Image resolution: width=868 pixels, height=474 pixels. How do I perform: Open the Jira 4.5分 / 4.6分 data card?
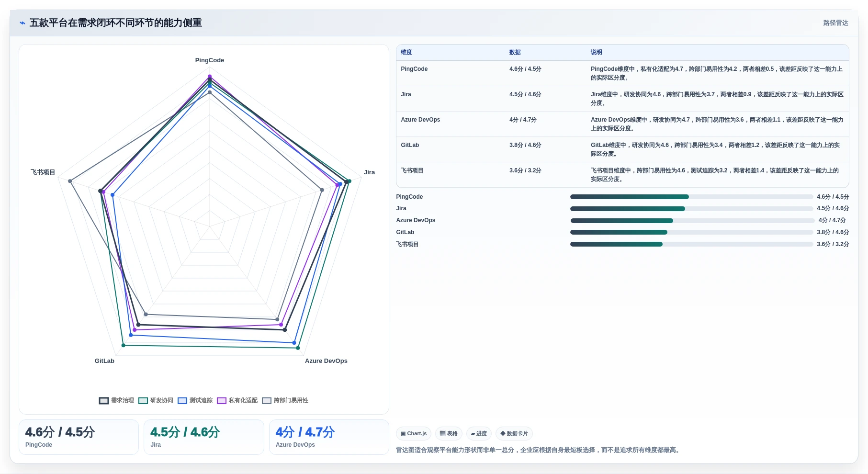point(204,437)
